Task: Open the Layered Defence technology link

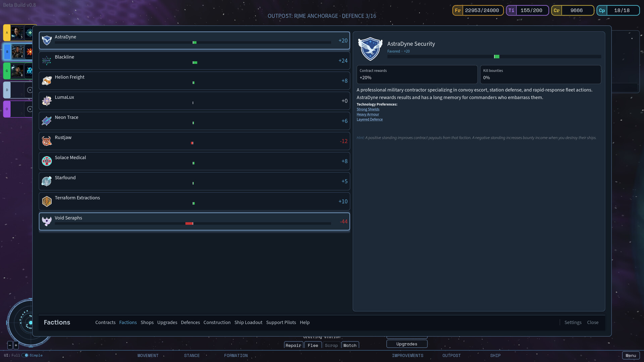Action: point(370,119)
